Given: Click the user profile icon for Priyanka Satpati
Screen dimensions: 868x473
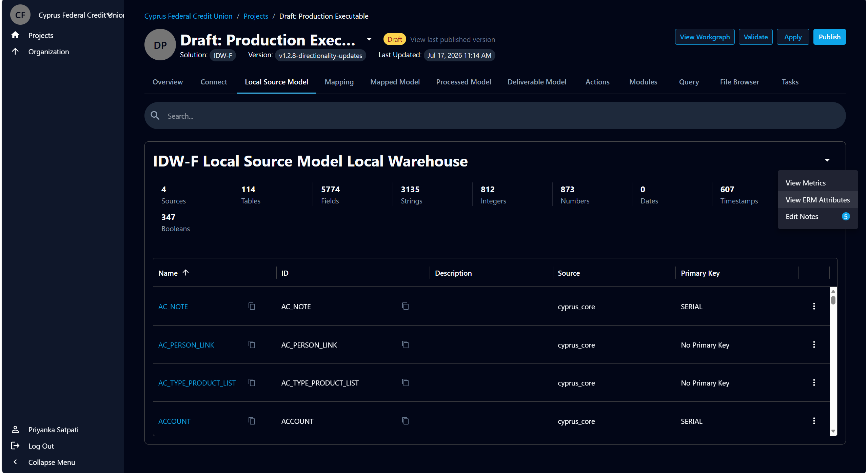Looking at the screenshot, I should (15, 429).
